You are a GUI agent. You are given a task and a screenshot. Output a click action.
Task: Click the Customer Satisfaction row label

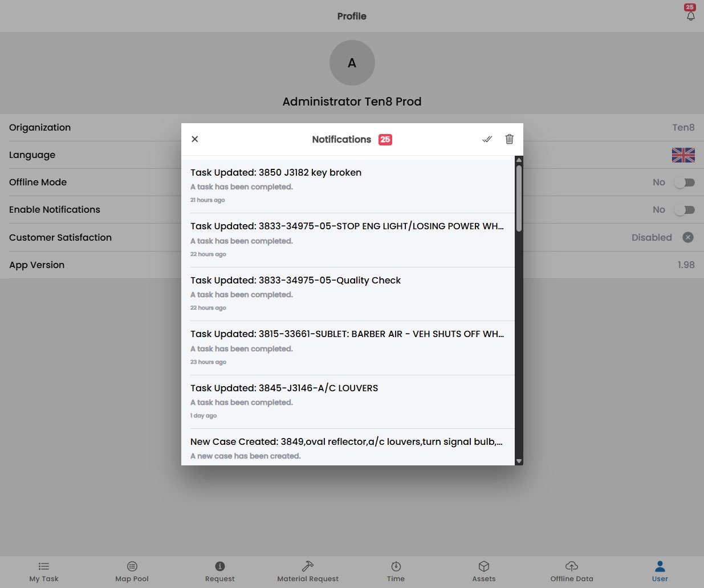pos(60,237)
